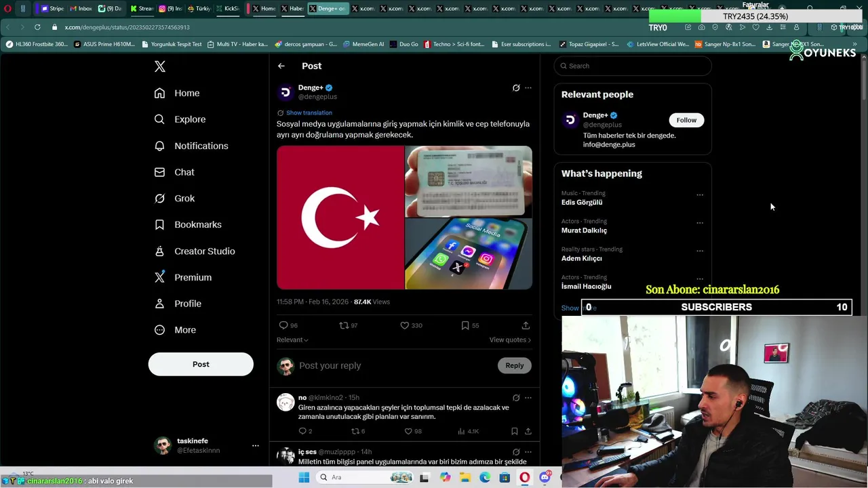The height and width of the screenshot is (488, 868).
Task: Open the Turkish flag image
Action: [x=340, y=218]
